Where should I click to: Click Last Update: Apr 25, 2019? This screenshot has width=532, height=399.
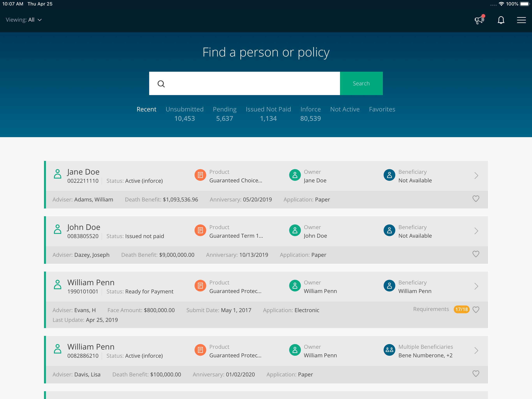click(85, 320)
